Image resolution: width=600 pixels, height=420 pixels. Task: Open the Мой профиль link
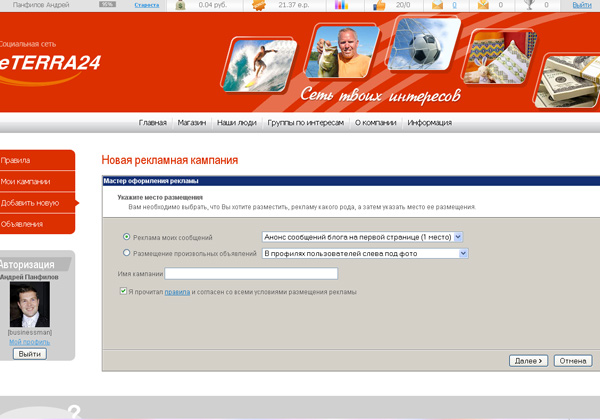[x=29, y=342]
